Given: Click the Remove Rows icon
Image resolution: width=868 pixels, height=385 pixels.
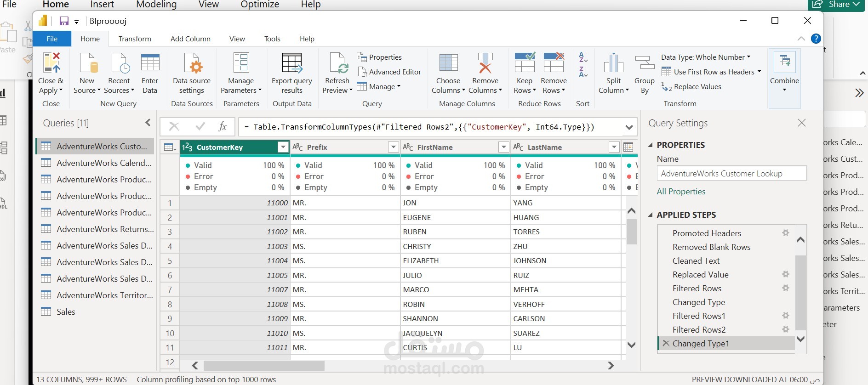Looking at the screenshot, I should click(554, 62).
